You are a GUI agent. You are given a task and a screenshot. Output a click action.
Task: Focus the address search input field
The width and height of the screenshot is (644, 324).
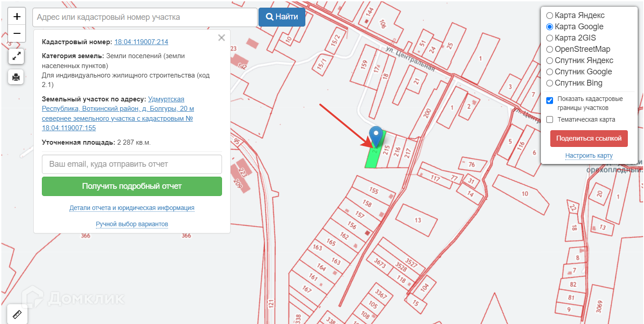(145, 17)
